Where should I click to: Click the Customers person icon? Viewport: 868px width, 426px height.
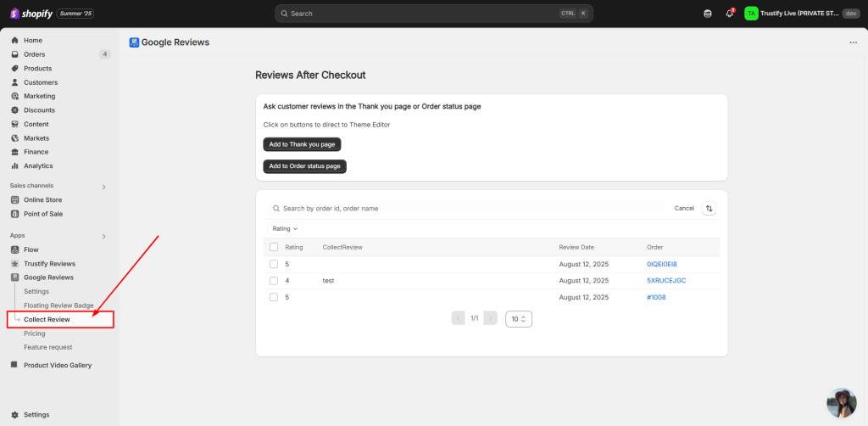(15, 82)
